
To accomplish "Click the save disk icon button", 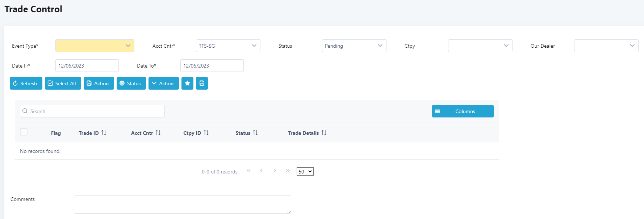I will click(x=202, y=83).
